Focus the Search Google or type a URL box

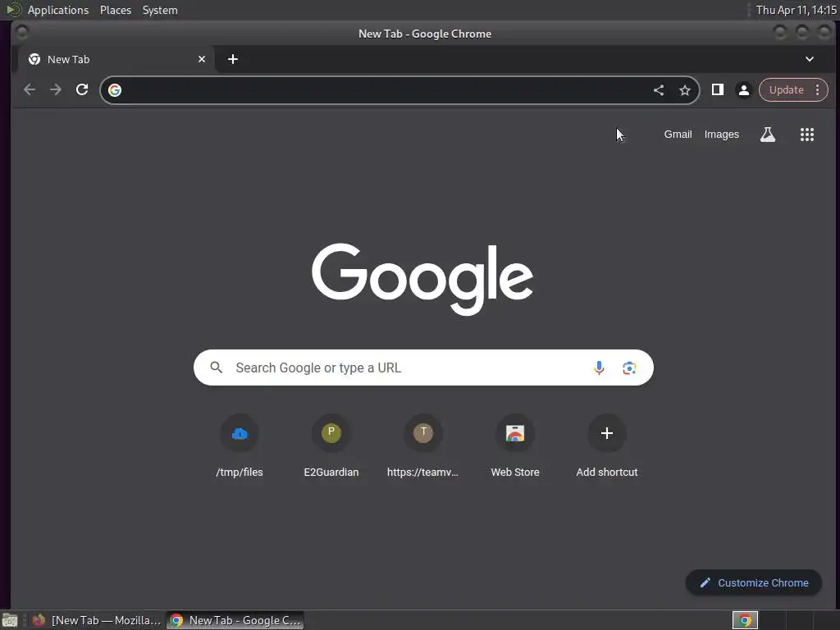click(x=423, y=367)
